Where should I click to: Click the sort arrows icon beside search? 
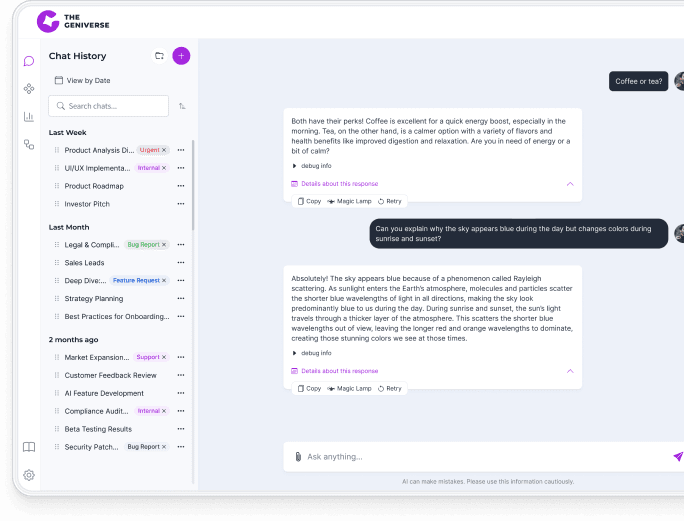click(x=182, y=106)
